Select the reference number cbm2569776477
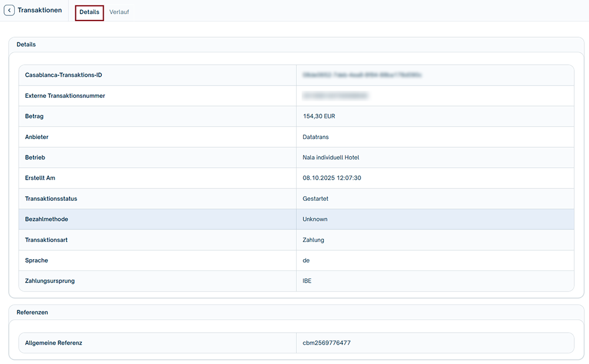Image resolution: width=589 pixels, height=364 pixels. (327, 343)
